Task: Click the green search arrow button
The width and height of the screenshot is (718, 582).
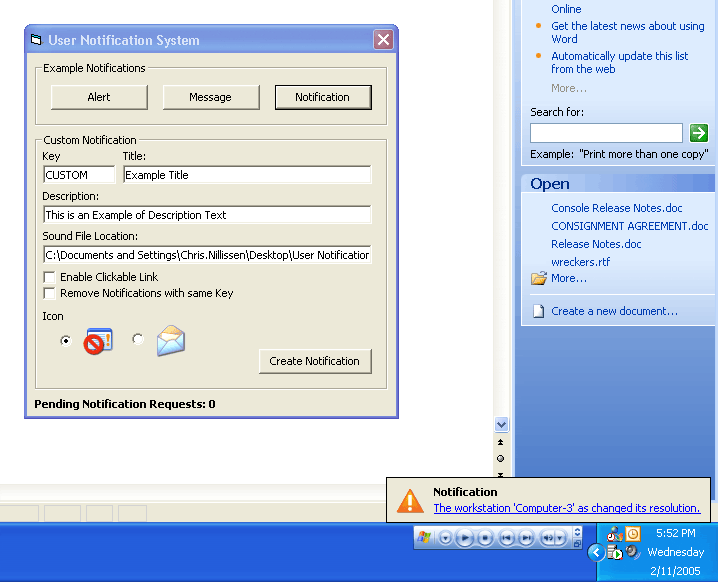Action: 698,133
